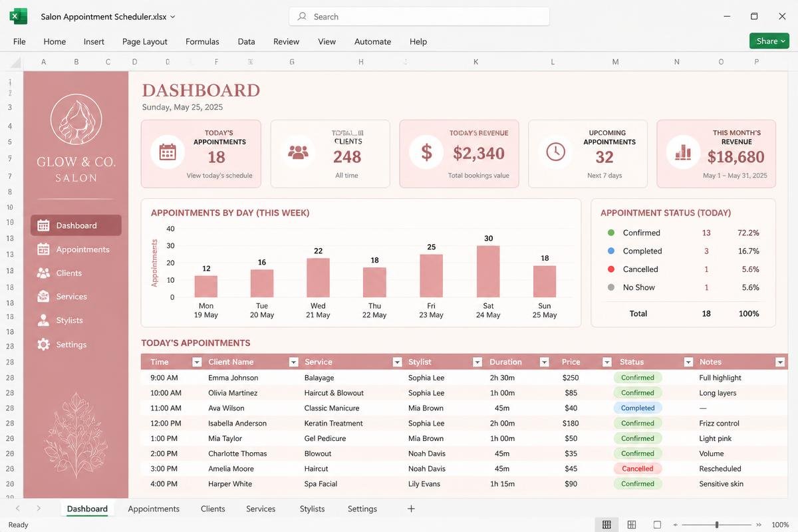Click the dollar icon in Today's Revenue card
Viewport: 798px width, 532px height.
coord(426,152)
